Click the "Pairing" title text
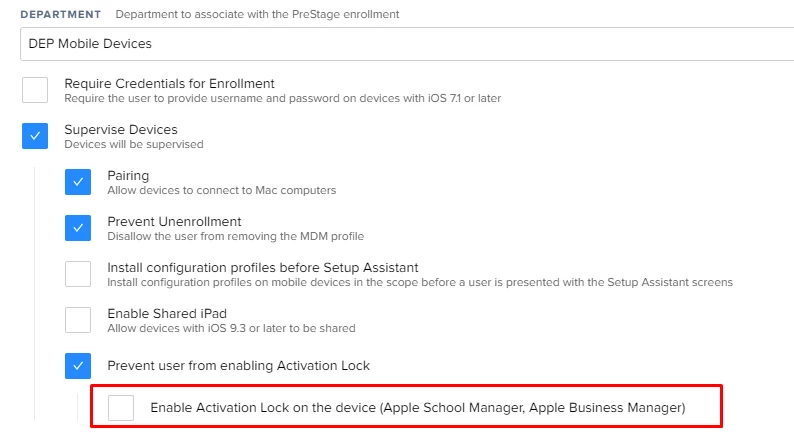 coord(128,176)
